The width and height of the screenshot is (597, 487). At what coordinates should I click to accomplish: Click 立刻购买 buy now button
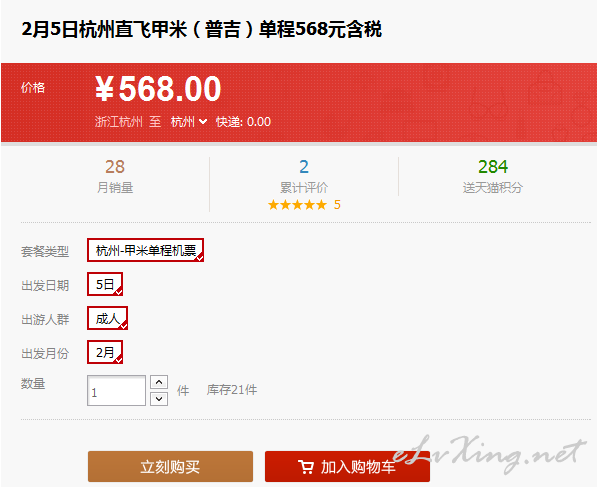(x=170, y=467)
